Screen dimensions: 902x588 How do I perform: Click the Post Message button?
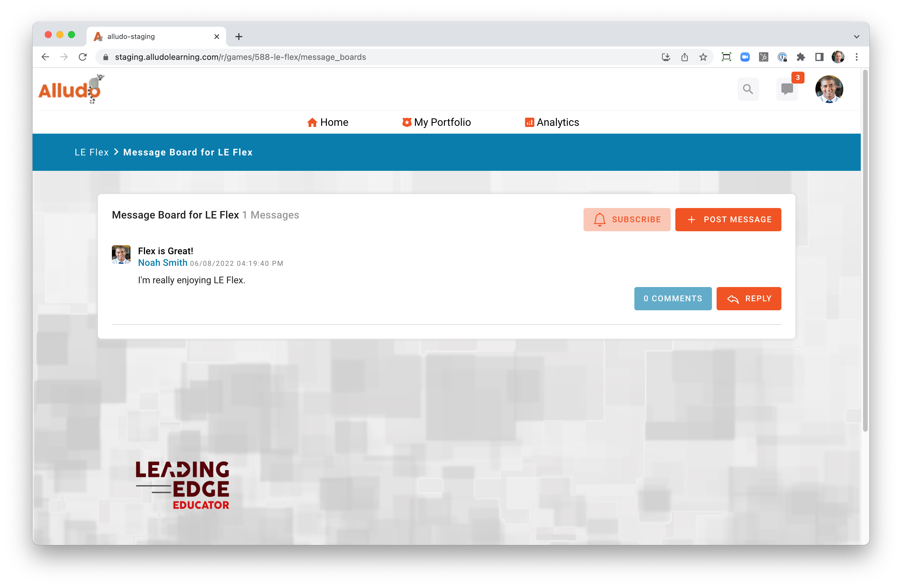(x=728, y=219)
